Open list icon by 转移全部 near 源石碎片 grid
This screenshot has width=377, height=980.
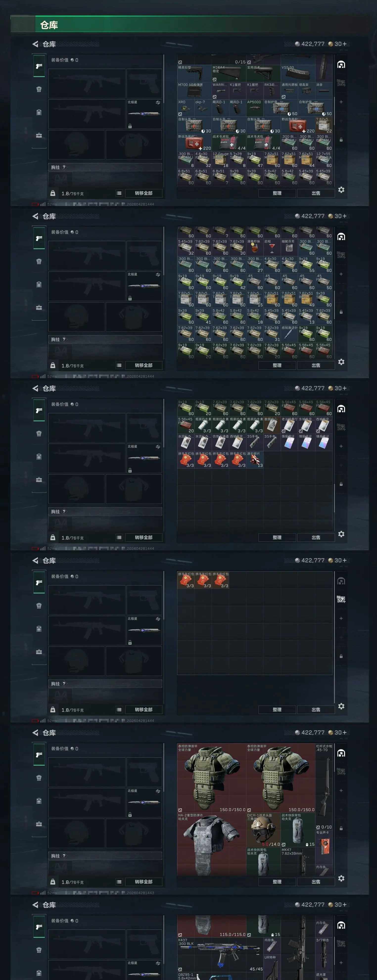(x=119, y=537)
